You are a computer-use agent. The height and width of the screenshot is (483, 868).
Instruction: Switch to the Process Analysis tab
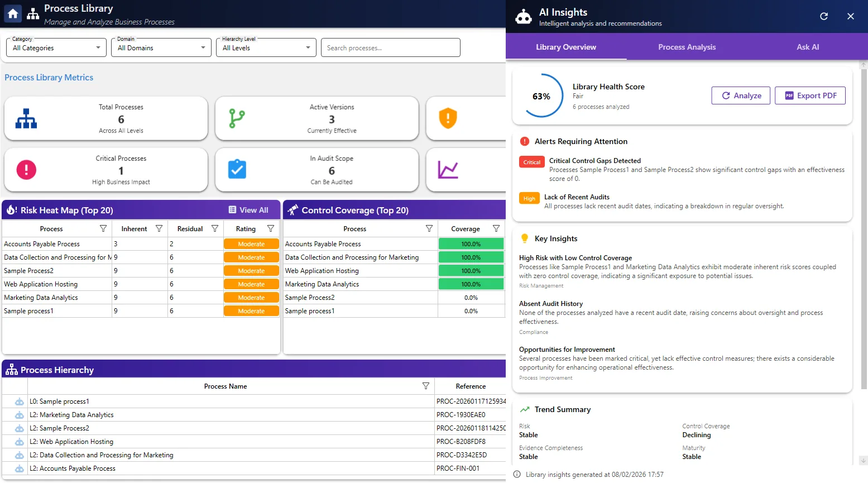coord(687,47)
